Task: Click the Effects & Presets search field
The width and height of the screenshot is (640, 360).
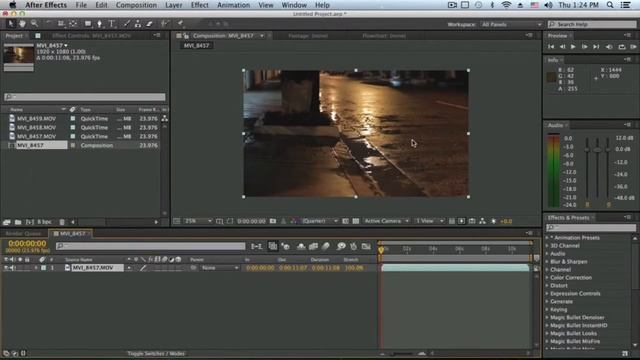Action: 591,227
